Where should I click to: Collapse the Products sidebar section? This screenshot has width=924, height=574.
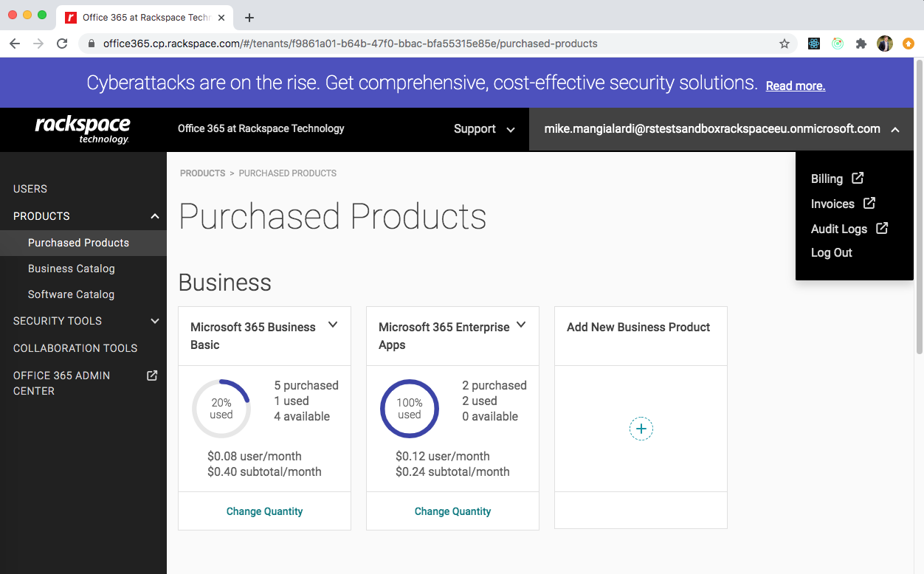154,216
